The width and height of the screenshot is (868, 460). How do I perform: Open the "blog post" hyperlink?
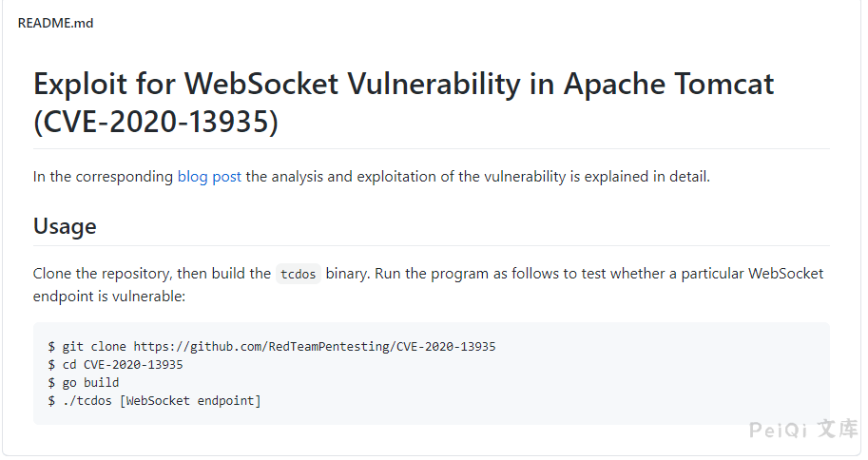coord(209,177)
